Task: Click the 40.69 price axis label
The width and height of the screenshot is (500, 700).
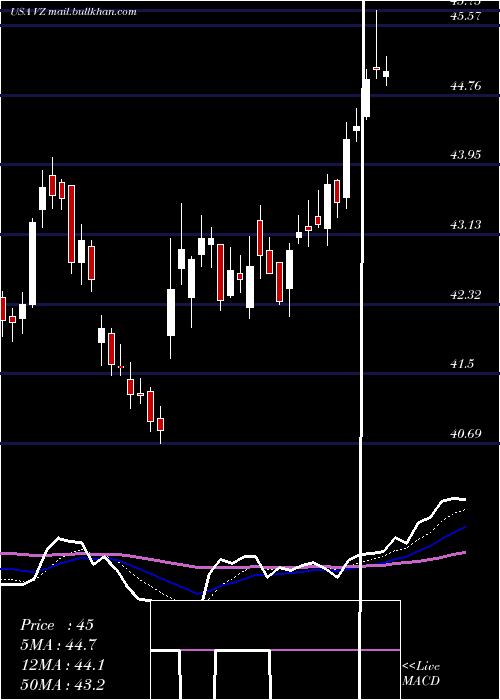Action: pyautogui.click(x=466, y=433)
